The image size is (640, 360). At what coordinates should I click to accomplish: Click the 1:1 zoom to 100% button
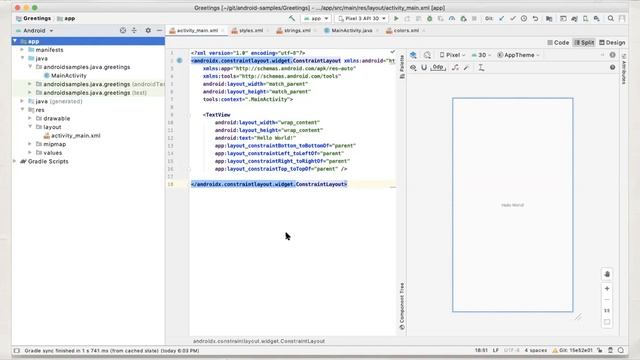coord(607,311)
